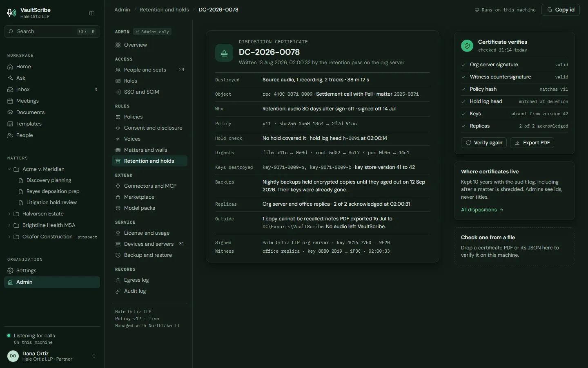
Task: Open Retention and holds section
Action: click(149, 161)
